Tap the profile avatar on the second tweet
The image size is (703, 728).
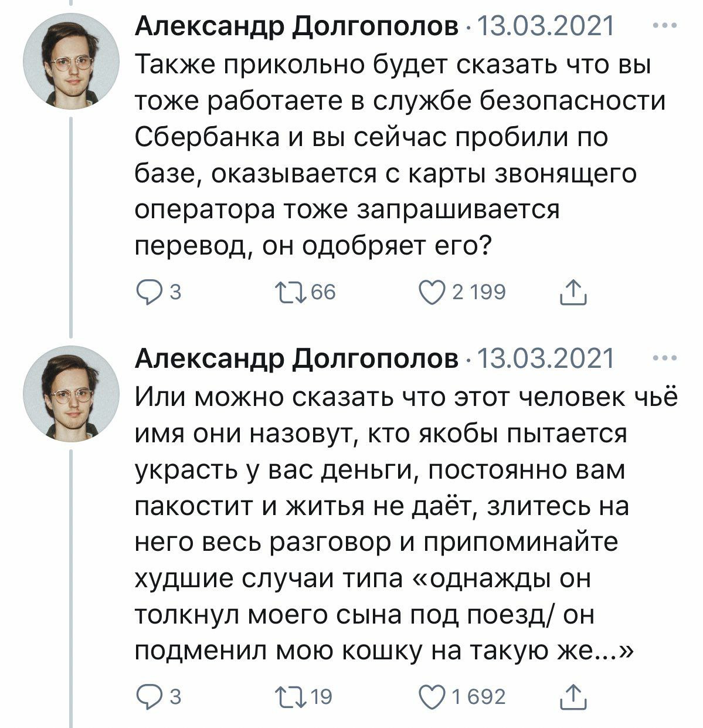point(71,394)
